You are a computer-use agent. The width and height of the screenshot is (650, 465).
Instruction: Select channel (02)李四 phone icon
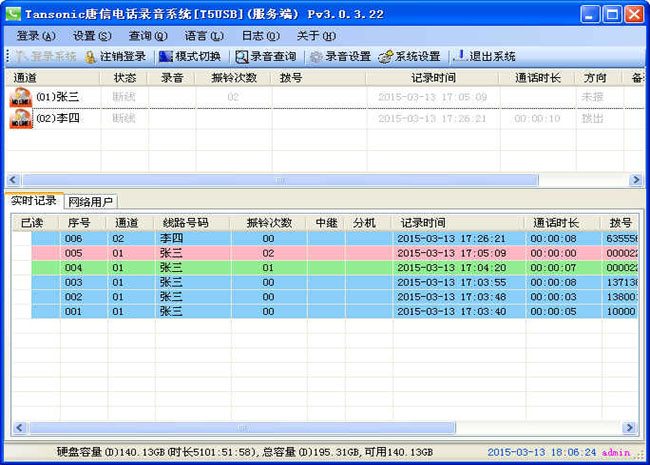(x=21, y=119)
